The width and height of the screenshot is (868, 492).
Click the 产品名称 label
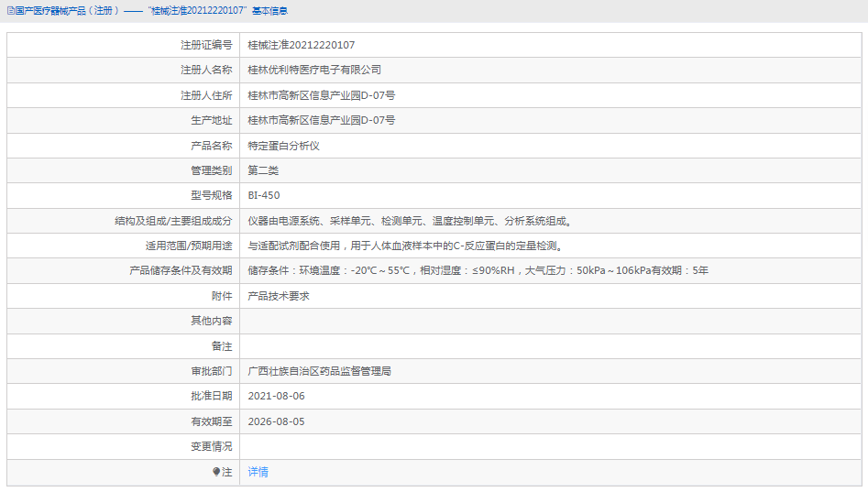212,146
